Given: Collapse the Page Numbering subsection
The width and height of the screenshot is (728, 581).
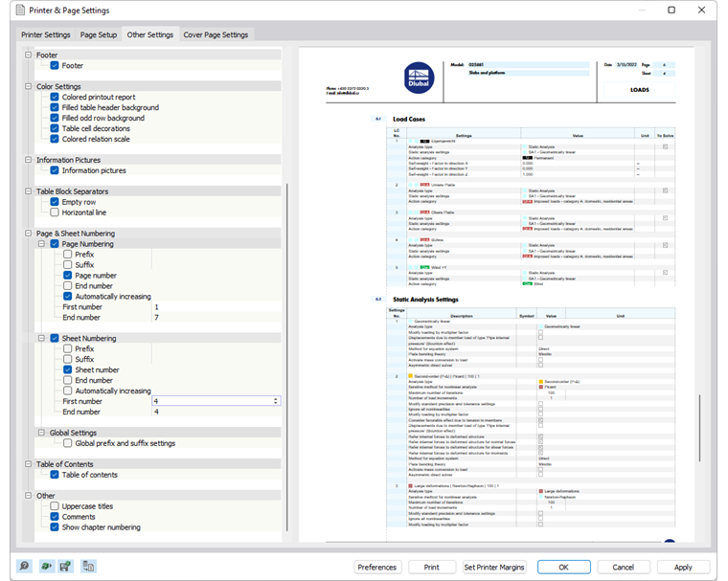Looking at the screenshot, I should tap(41, 244).
